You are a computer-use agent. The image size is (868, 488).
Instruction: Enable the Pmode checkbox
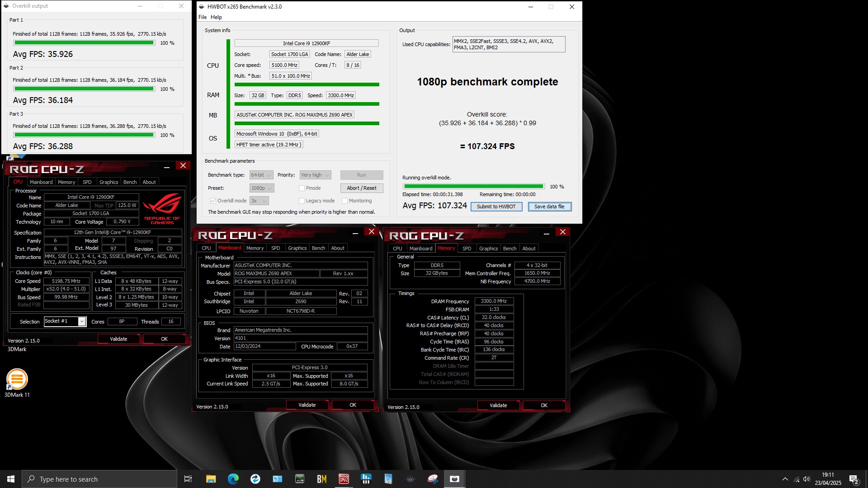pos(302,188)
